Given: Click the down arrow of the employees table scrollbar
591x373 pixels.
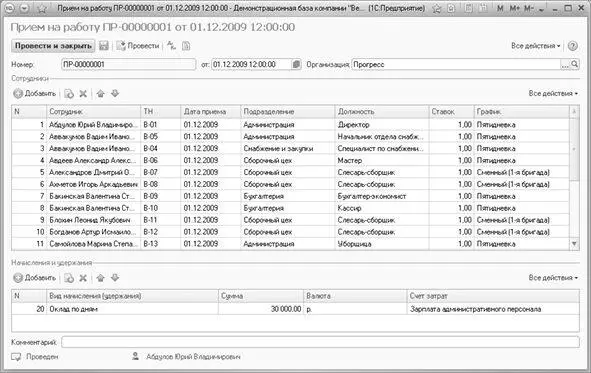Looking at the screenshot, I should [574, 244].
